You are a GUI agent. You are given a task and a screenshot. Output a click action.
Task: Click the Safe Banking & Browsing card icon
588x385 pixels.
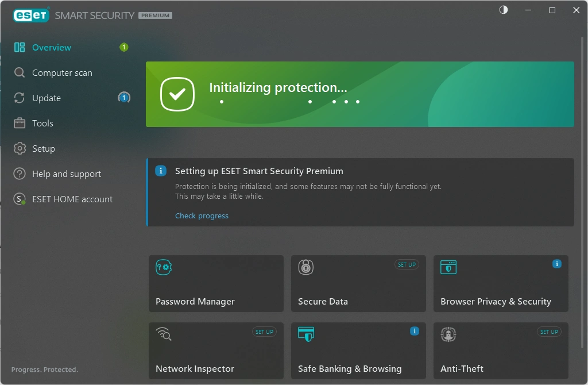pos(305,334)
